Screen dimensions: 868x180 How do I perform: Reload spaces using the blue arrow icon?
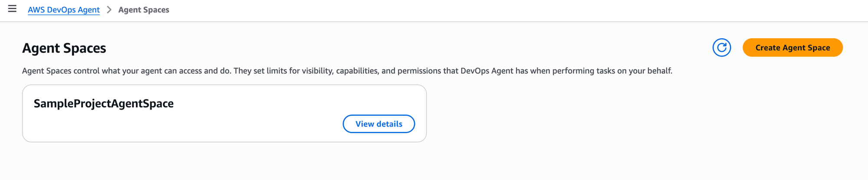tap(721, 48)
